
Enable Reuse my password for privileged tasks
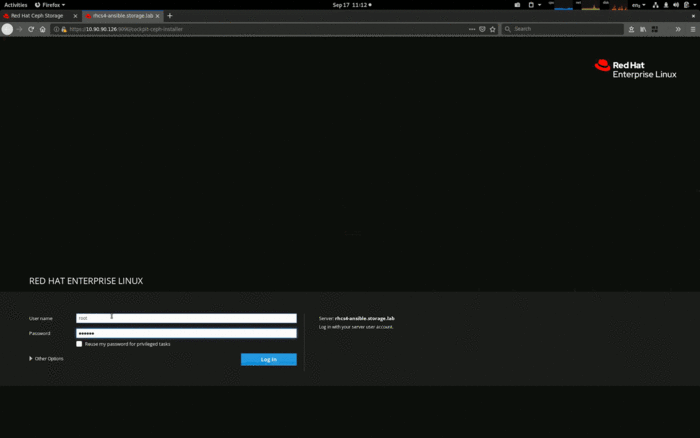tap(79, 344)
